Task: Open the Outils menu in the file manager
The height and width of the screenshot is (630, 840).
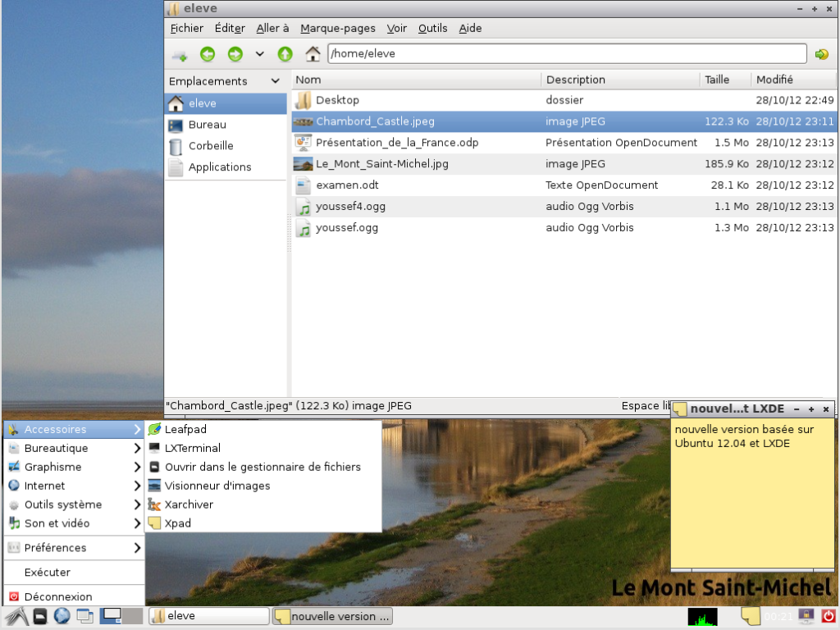Action: [x=432, y=28]
